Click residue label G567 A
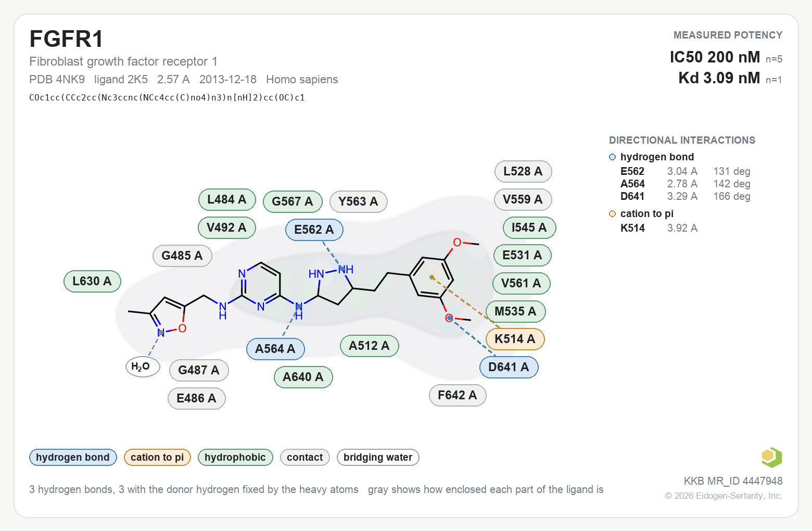The image size is (812, 531). [293, 201]
